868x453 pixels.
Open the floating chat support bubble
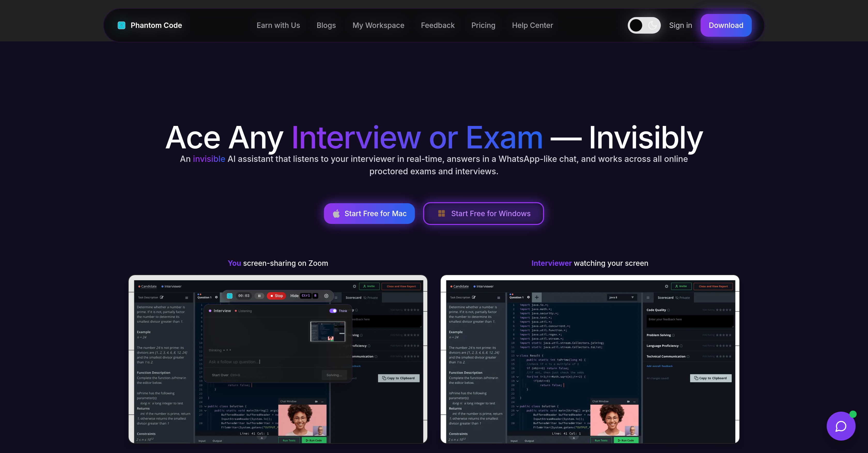[x=841, y=426]
